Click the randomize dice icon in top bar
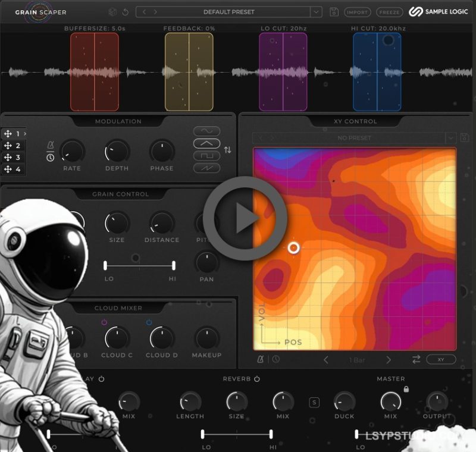Screen dimensions: 476x452 tap(113, 11)
